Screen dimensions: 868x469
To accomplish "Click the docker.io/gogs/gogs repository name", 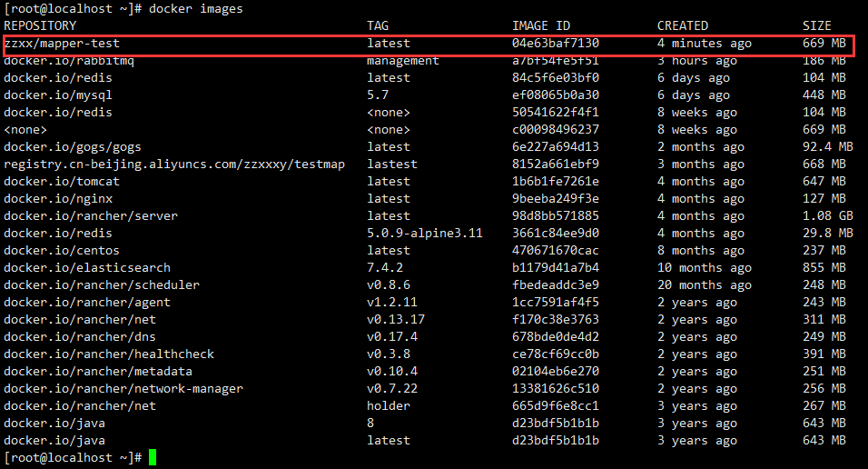I will (73, 147).
